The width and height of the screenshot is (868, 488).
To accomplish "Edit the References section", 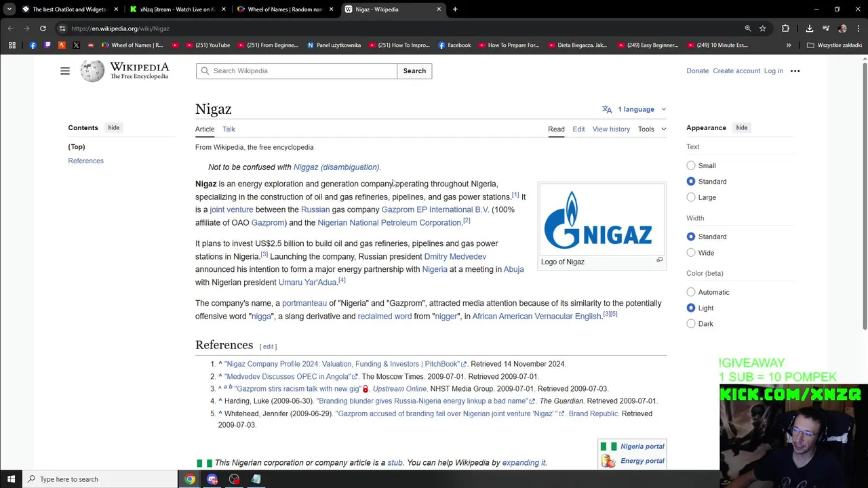I will pos(268,346).
